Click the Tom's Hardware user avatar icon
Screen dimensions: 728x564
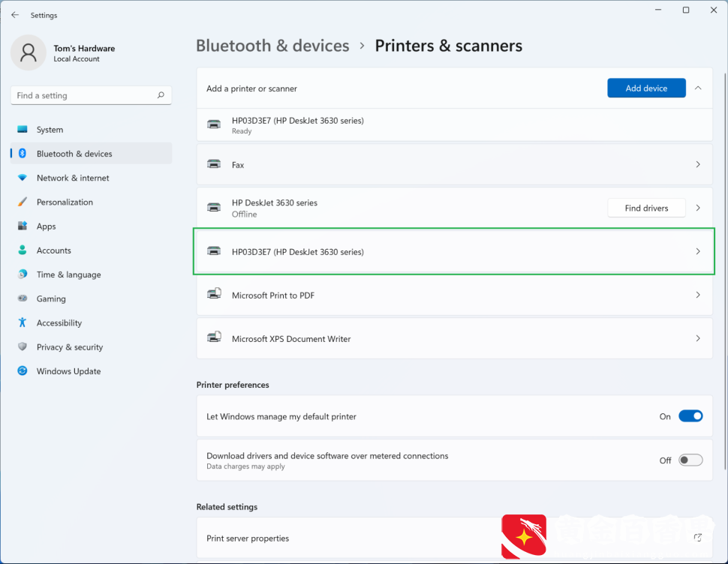pyautogui.click(x=29, y=52)
